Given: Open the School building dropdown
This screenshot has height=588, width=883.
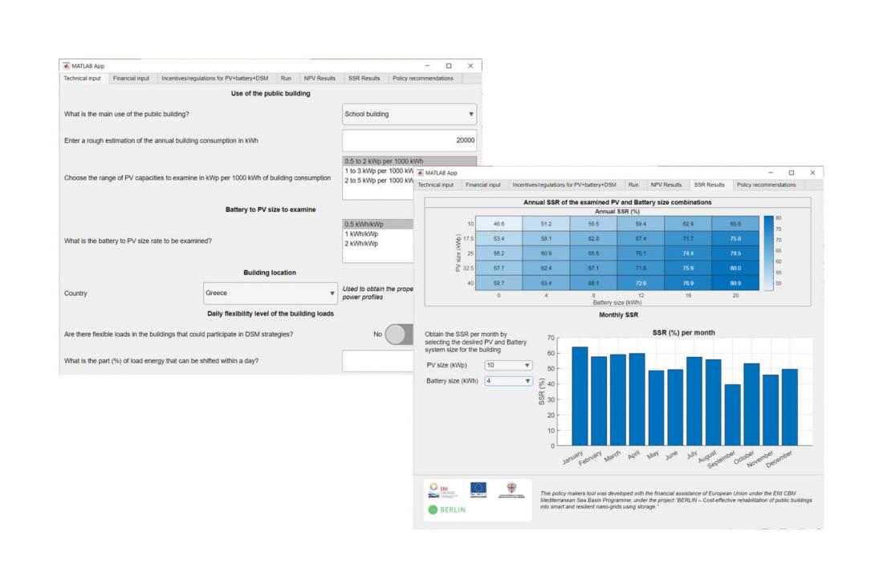Looking at the screenshot, I should tap(409, 114).
